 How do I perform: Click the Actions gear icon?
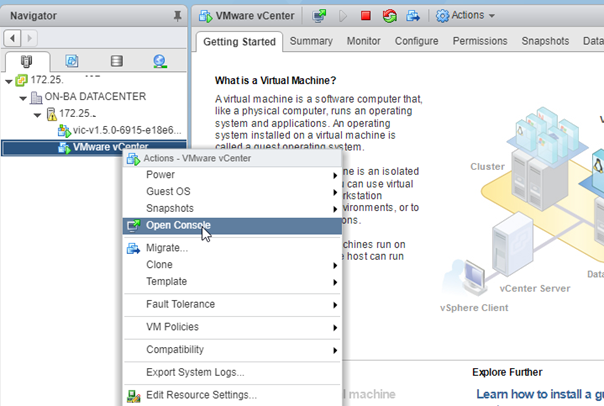point(442,16)
